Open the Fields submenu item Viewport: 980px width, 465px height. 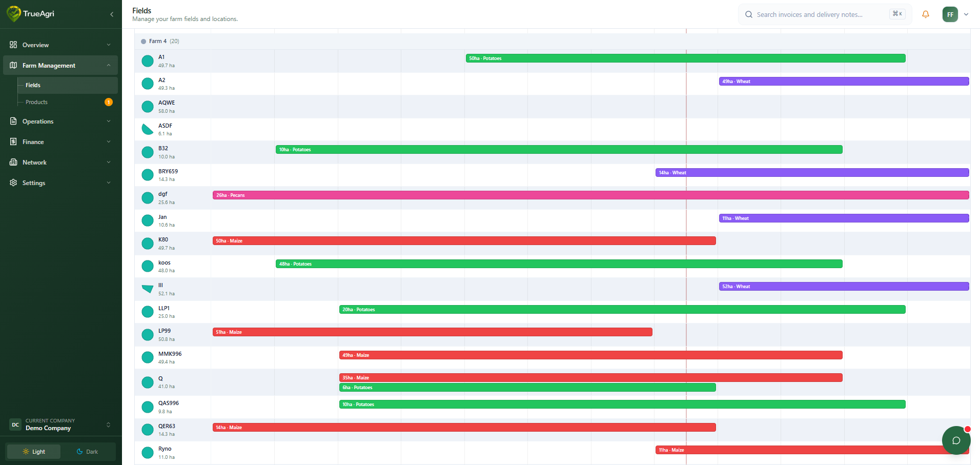pyautogui.click(x=68, y=85)
